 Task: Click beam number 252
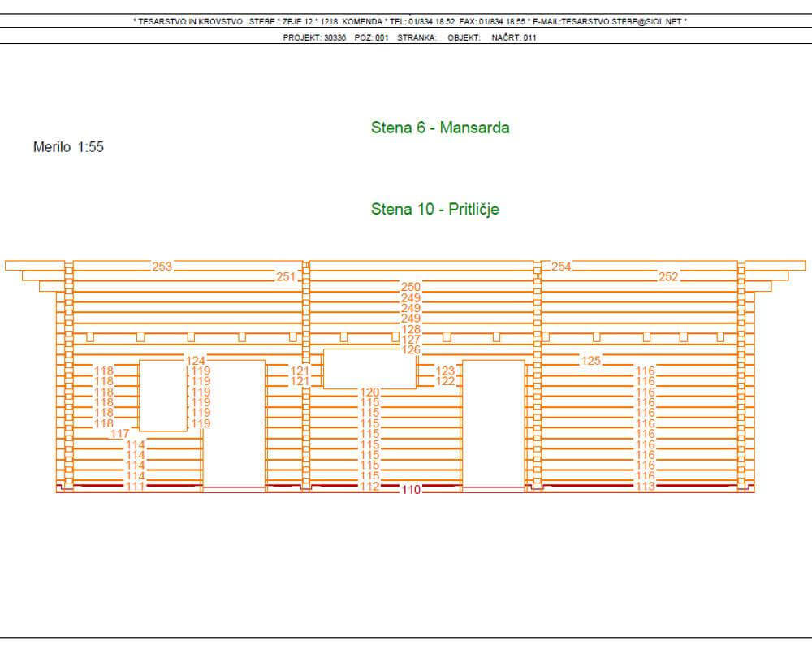(x=668, y=277)
